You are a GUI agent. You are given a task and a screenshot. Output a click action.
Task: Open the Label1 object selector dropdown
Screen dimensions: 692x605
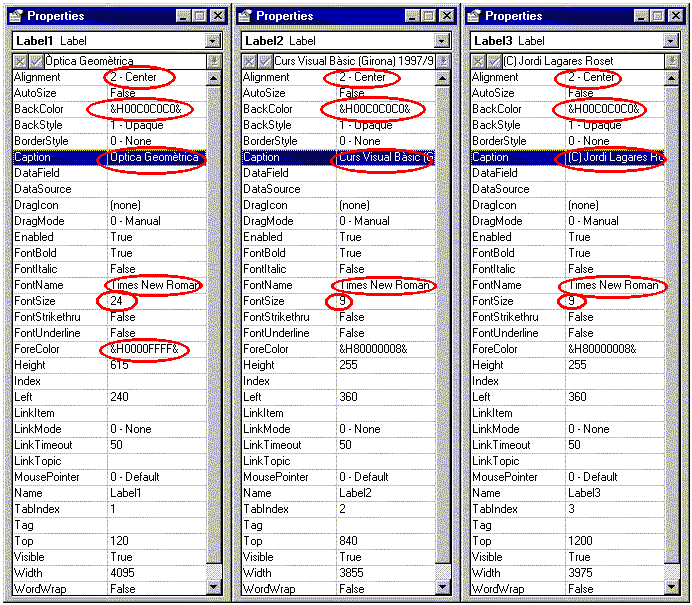pos(212,41)
